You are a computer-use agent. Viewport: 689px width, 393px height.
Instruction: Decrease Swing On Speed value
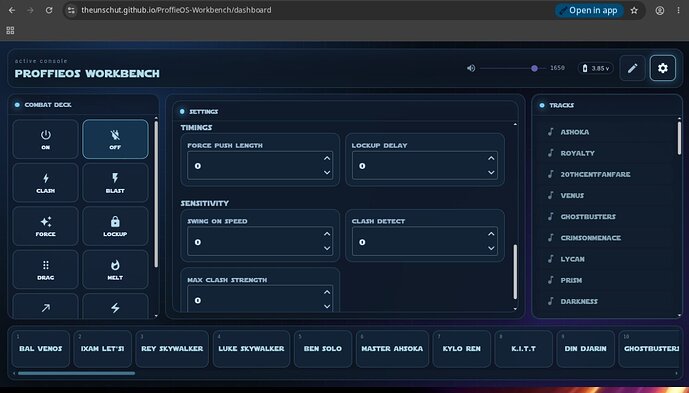coord(327,248)
